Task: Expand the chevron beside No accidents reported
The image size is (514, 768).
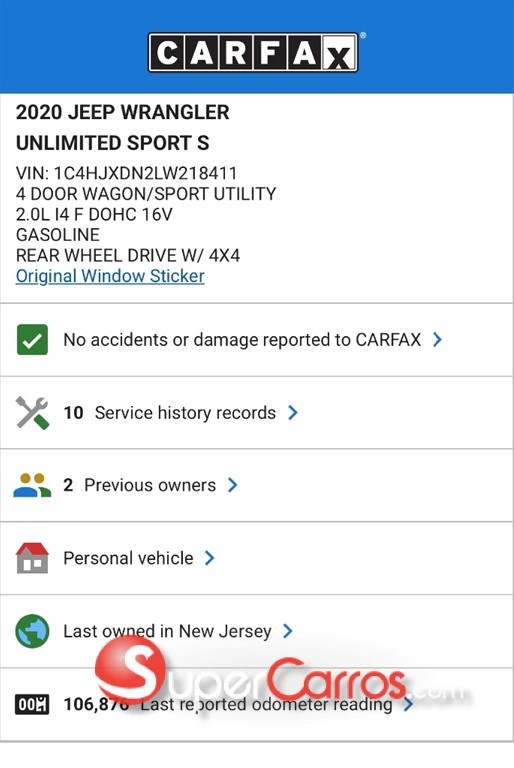Action: click(x=438, y=339)
